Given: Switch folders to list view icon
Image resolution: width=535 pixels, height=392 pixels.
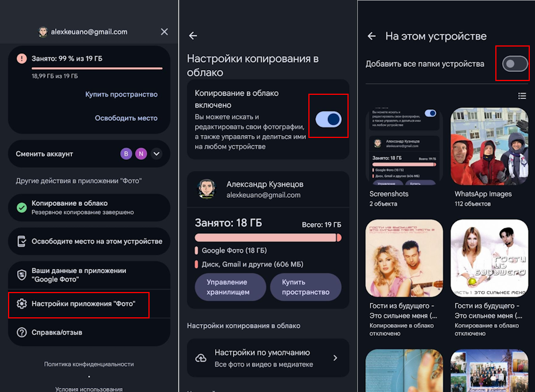Looking at the screenshot, I should click(x=522, y=96).
